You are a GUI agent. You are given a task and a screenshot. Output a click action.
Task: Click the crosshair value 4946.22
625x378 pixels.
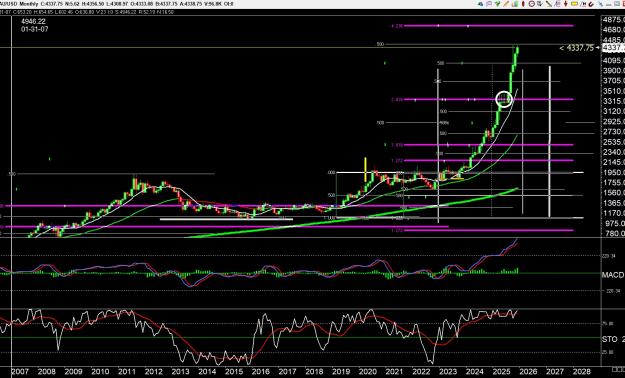point(33,22)
